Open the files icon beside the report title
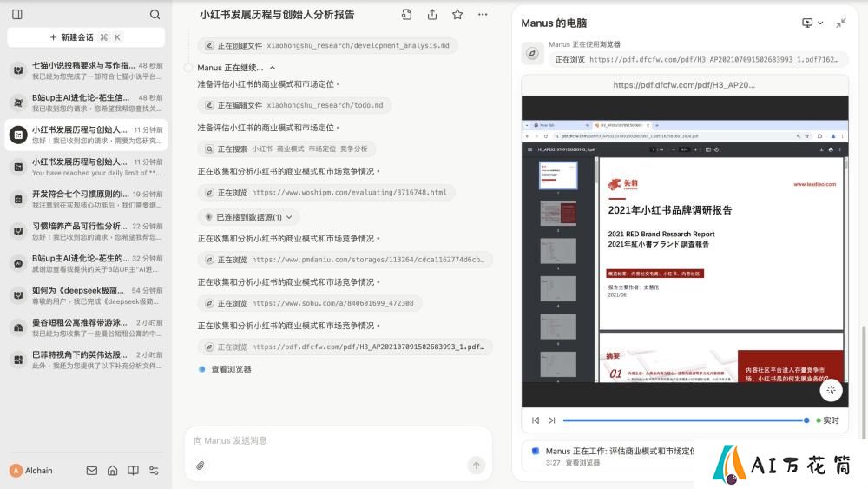The width and height of the screenshot is (868, 489). pyautogui.click(x=406, y=15)
